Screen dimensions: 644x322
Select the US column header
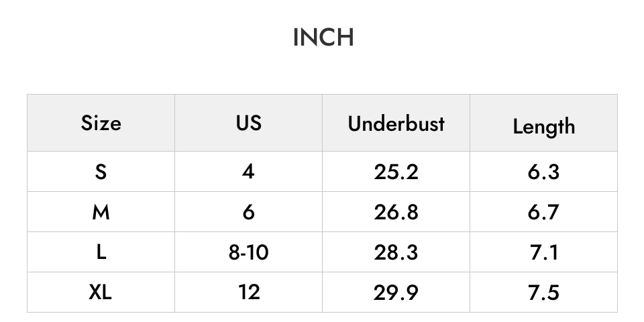coord(248,123)
